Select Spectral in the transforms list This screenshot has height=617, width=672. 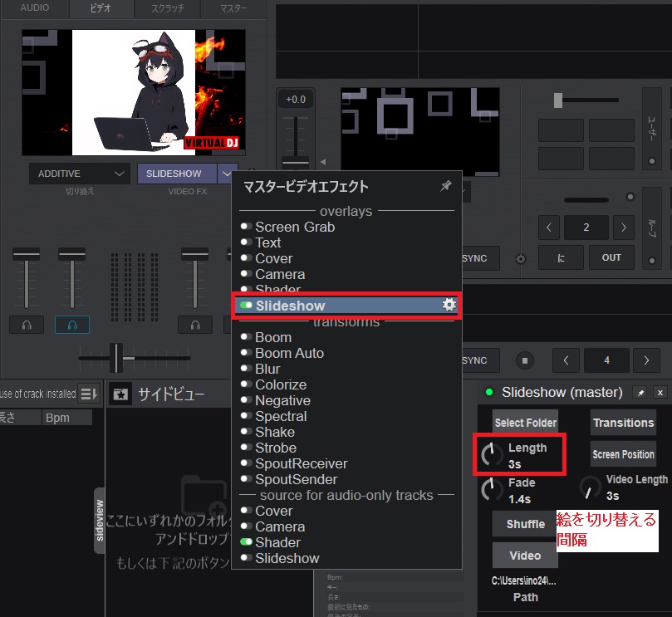pyautogui.click(x=281, y=417)
